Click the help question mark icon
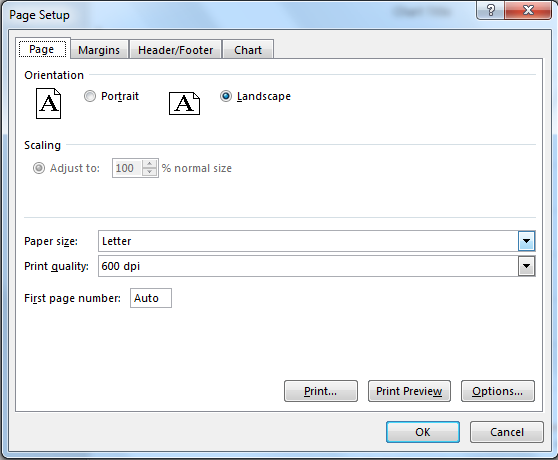 [x=490, y=10]
